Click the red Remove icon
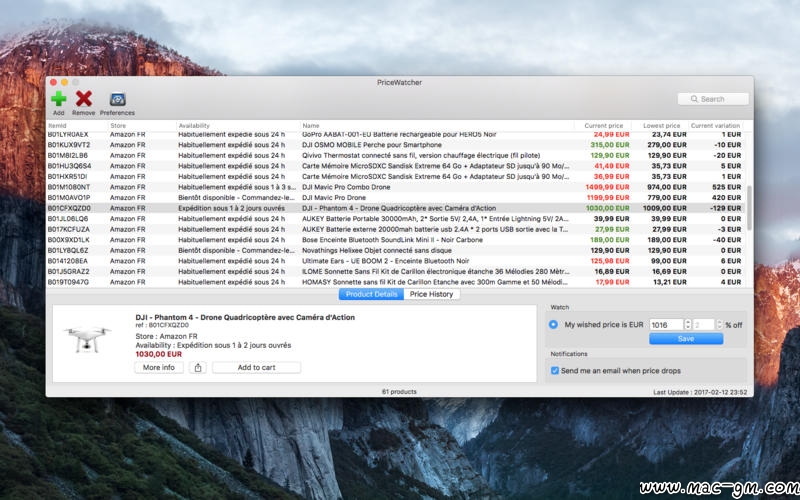The image size is (800, 500). (x=84, y=98)
